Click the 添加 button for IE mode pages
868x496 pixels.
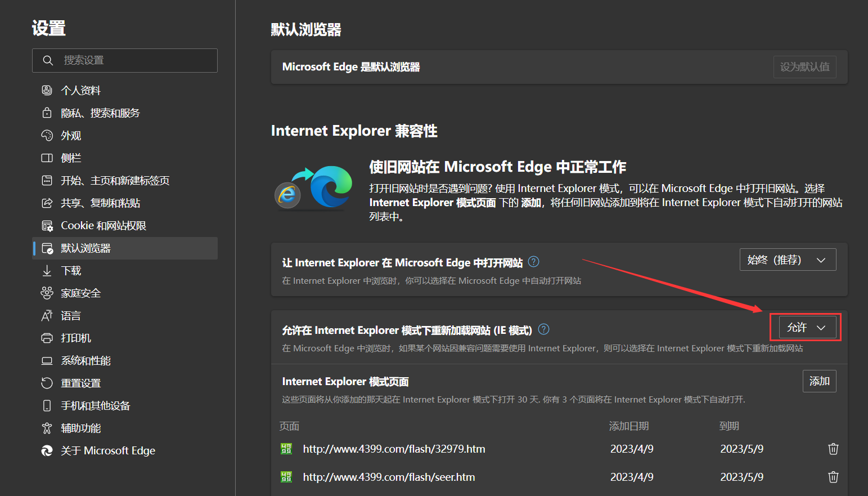[819, 381]
